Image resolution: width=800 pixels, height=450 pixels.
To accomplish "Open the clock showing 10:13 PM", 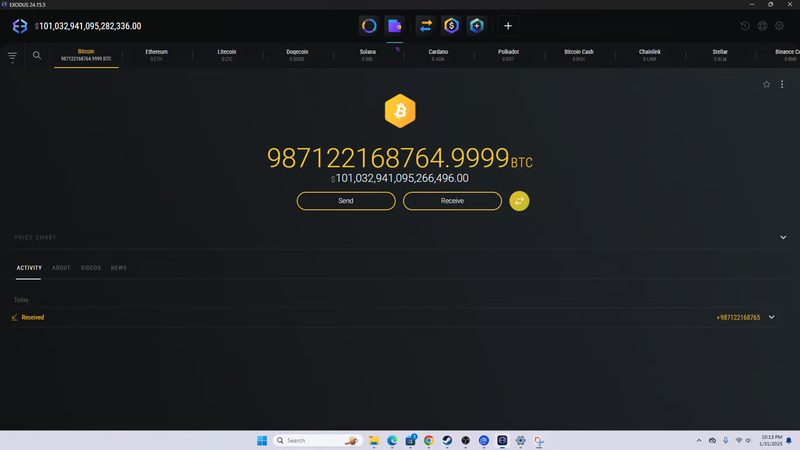I will coord(771,440).
